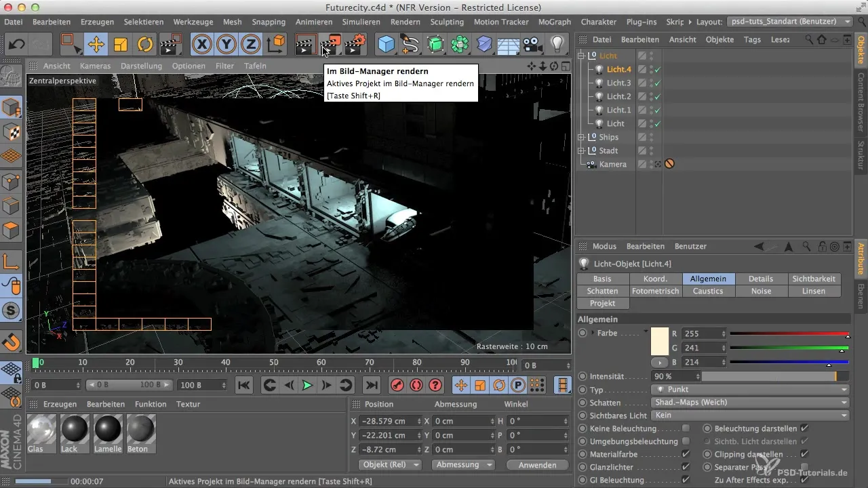Open the Typ Punkt dropdown
The image size is (868, 488).
(751, 390)
